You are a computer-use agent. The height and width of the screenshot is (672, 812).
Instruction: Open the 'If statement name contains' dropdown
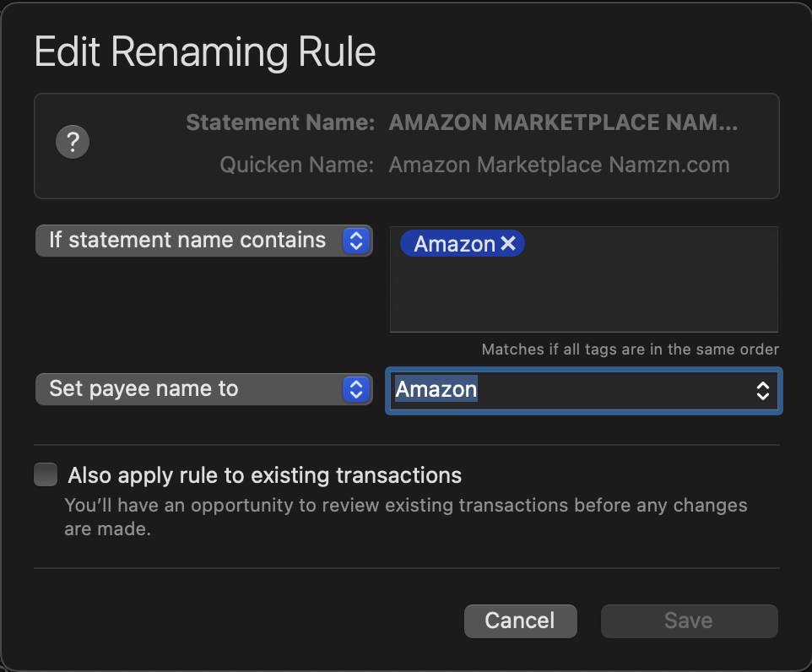204,241
